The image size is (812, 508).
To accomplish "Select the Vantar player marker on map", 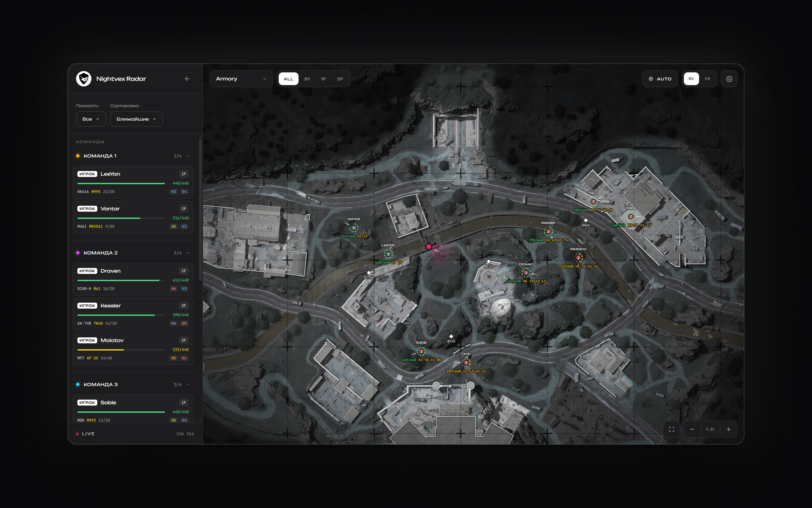I will [x=354, y=228].
